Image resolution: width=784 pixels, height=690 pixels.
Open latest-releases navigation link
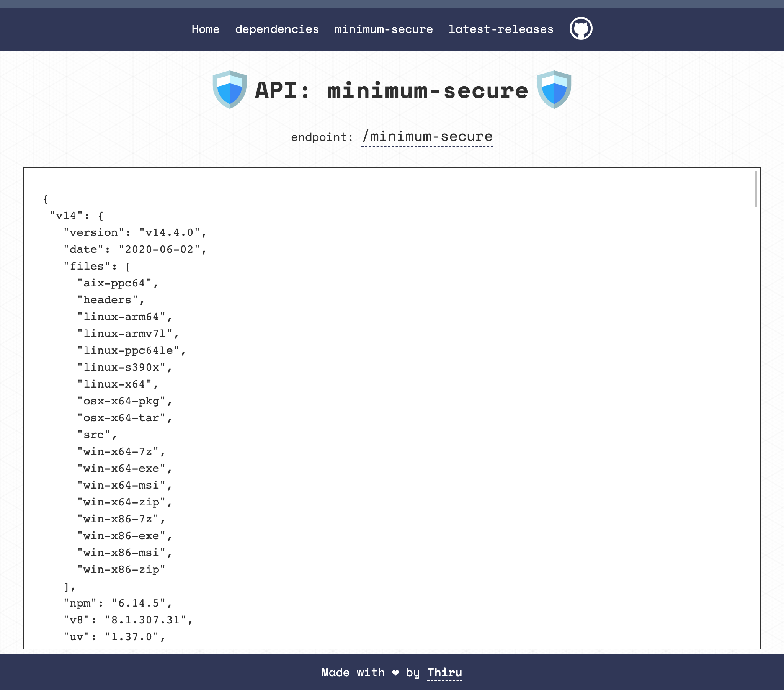(x=501, y=29)
